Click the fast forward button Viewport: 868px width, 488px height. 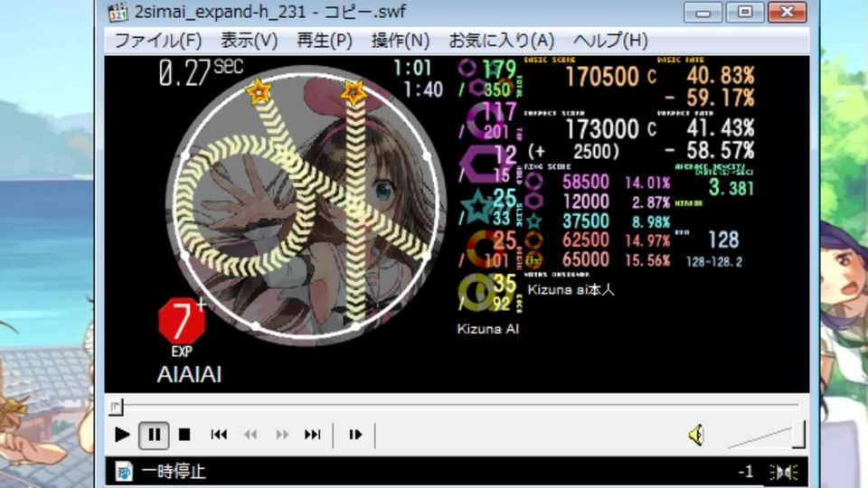(x=282, y=435)
